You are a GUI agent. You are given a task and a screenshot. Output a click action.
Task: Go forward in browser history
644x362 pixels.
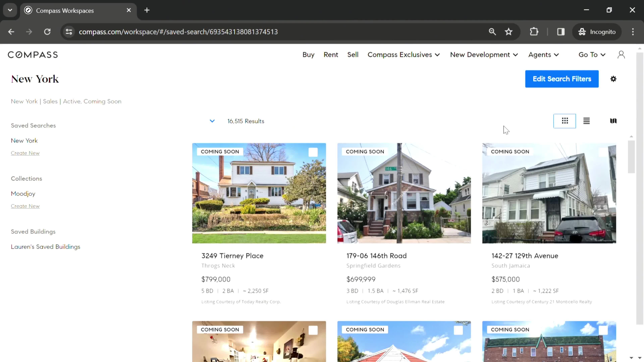coord(29,32)
